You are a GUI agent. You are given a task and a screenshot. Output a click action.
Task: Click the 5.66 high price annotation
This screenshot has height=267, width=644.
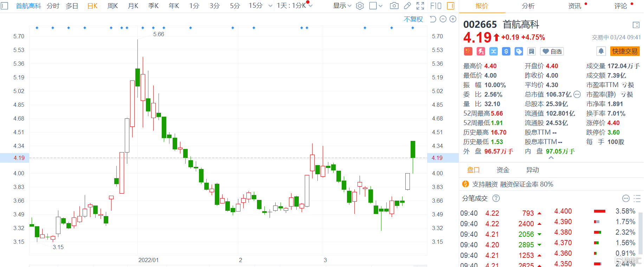coord(159,34)
